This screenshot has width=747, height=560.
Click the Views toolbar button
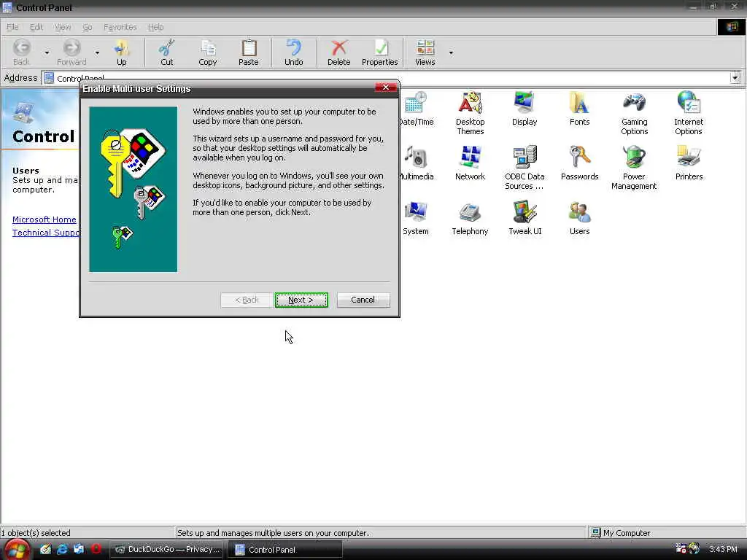[x=425, y=52]
